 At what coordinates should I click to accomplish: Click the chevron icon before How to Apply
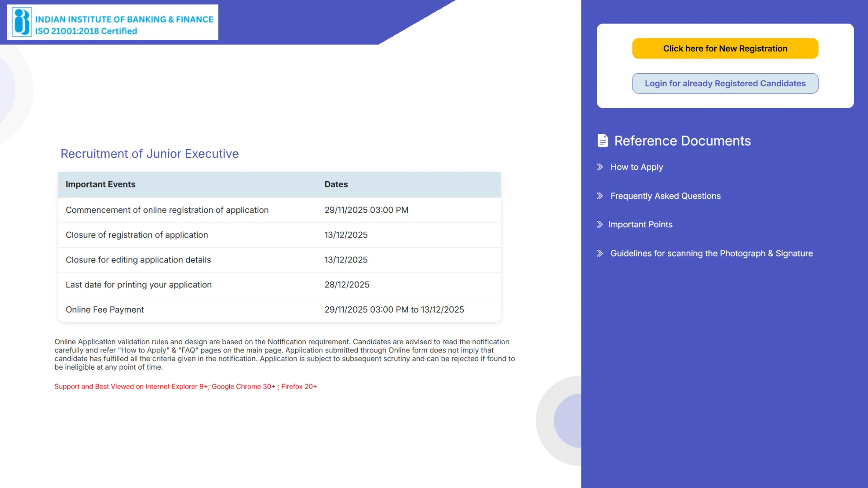tap(599, 167)
